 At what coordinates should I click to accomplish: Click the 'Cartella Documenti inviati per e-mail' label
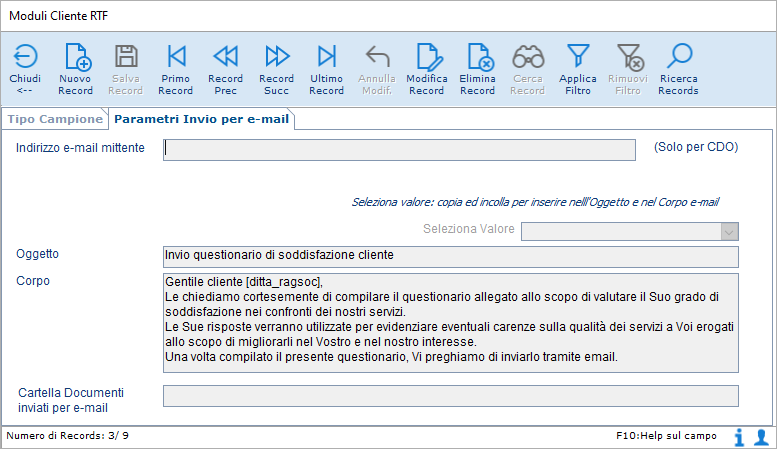pos(71,400)
